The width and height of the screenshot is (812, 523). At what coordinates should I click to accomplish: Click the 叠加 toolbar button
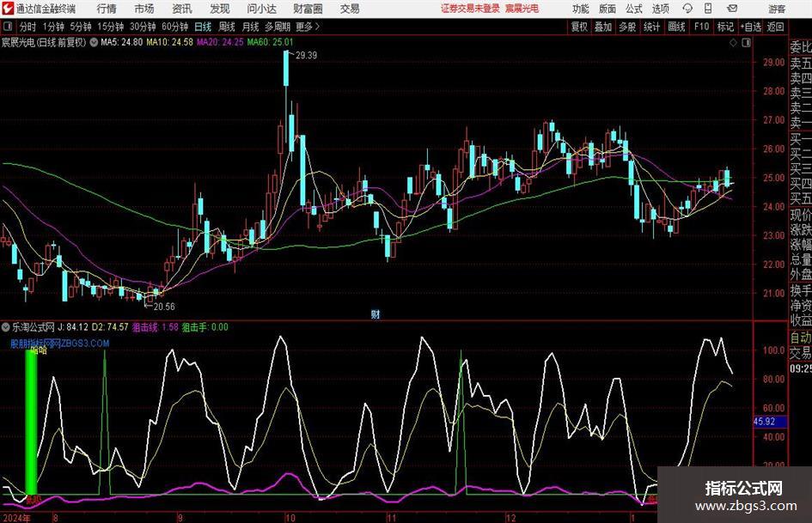(603, 27)
